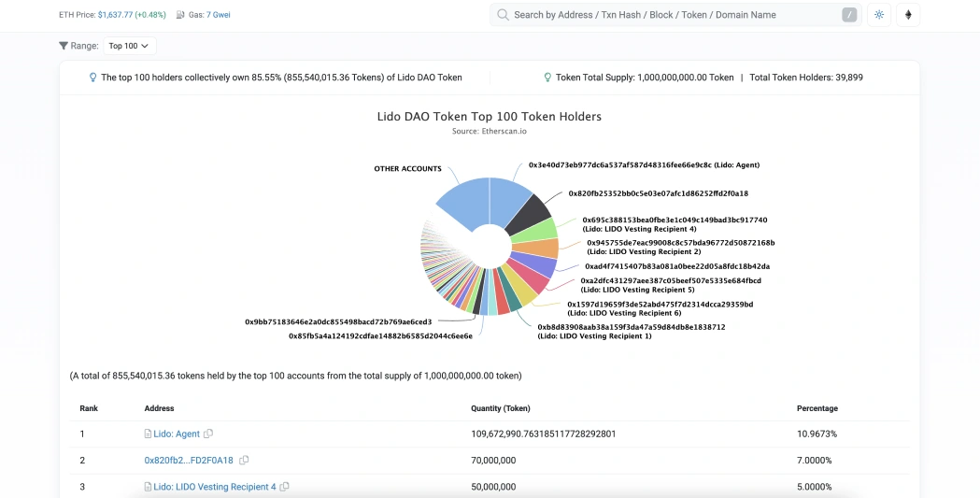Click the 0x85fb5a4a124192cdfae14882b6585d2044c6ee6e chart label
980x498 pixels.
click(380, 336)
